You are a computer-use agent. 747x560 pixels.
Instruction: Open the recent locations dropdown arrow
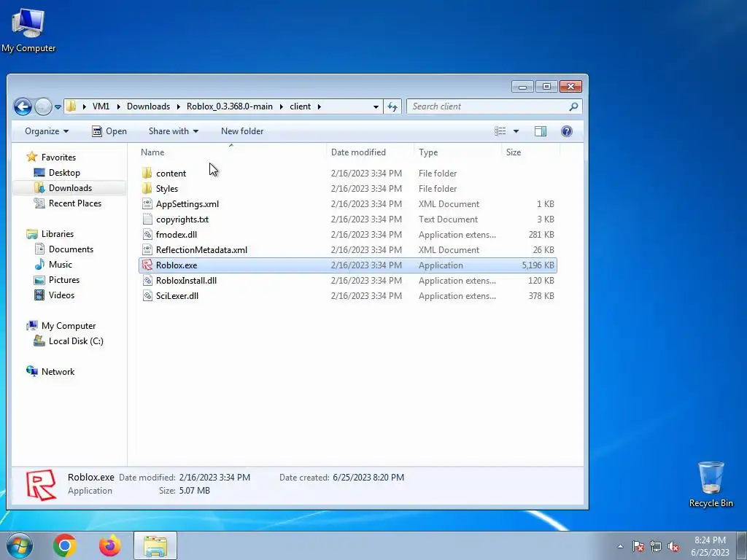click(58, 107)
